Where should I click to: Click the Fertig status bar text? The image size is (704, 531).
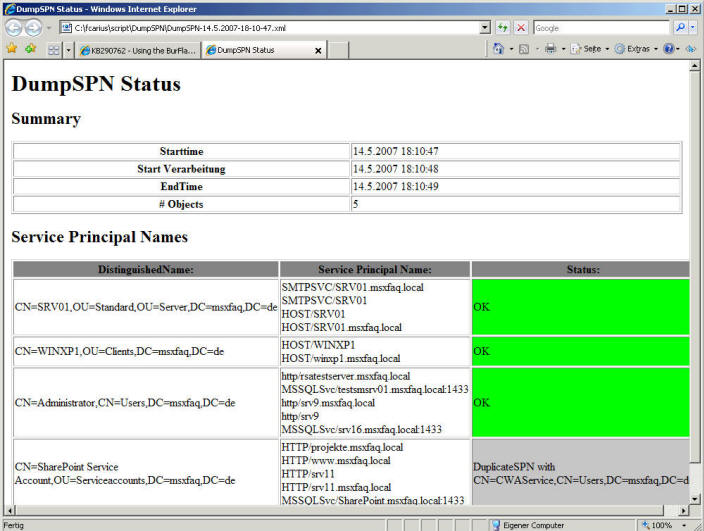[x=13, y=525]
